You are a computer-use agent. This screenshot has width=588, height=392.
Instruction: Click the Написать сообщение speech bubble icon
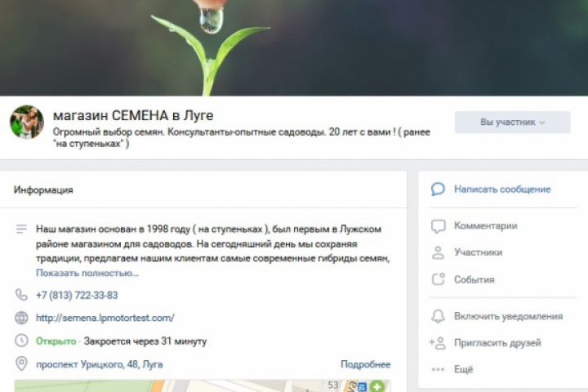coord(438,189)
